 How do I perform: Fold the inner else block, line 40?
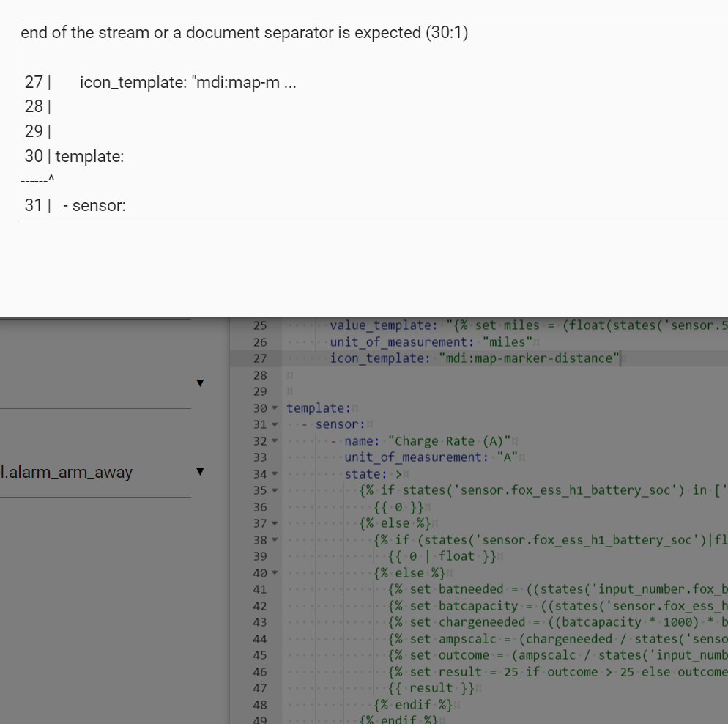(275, 573)
